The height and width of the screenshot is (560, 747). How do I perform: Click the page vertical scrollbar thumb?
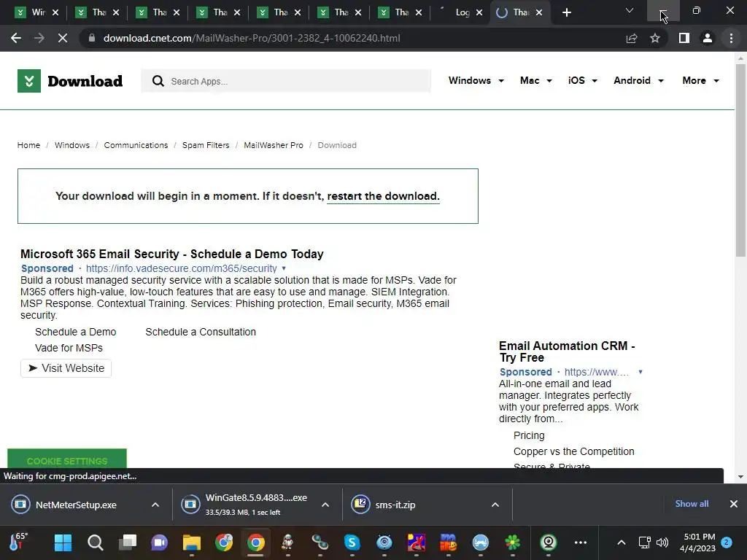tap(740, 160)
